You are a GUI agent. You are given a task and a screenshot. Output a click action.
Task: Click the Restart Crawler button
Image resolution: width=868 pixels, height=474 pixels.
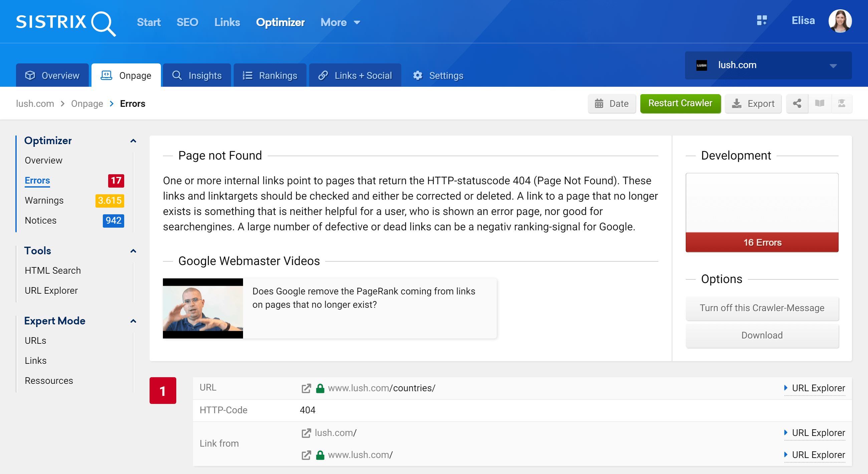680,103
